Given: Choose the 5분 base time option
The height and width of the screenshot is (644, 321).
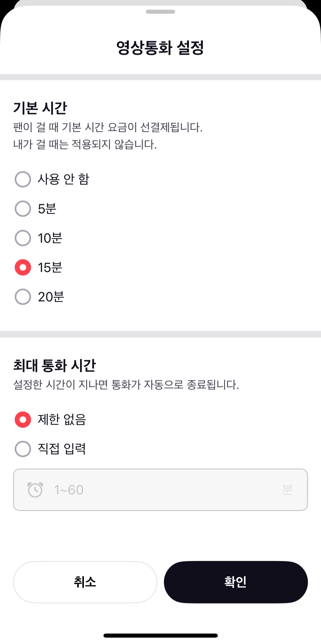Looking at the screenshot, I should pos(23,209).
